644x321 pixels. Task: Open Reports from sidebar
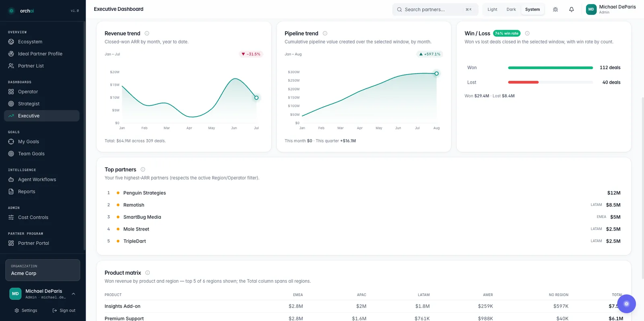click(42, 191)
